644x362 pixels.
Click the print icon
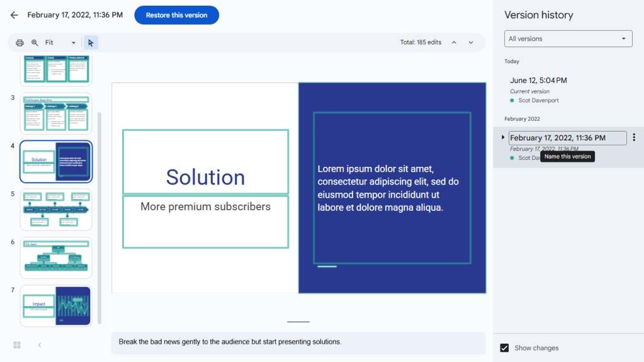coord(20,43)
